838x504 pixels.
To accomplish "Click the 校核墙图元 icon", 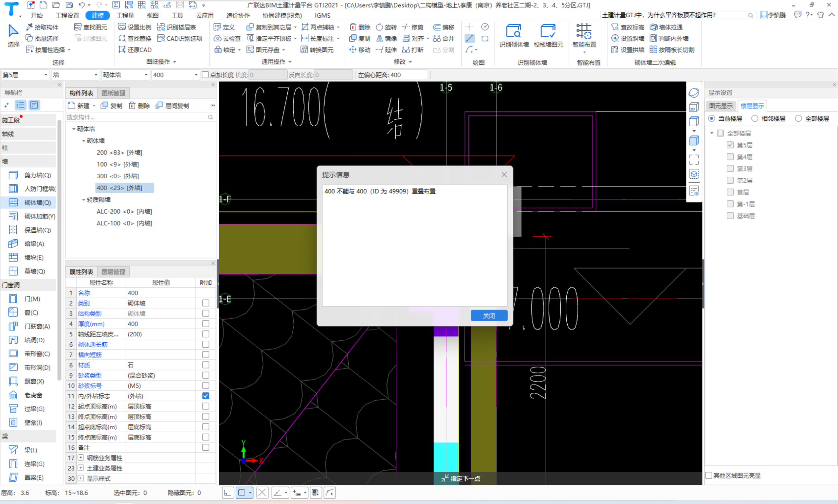I will 548,35.
